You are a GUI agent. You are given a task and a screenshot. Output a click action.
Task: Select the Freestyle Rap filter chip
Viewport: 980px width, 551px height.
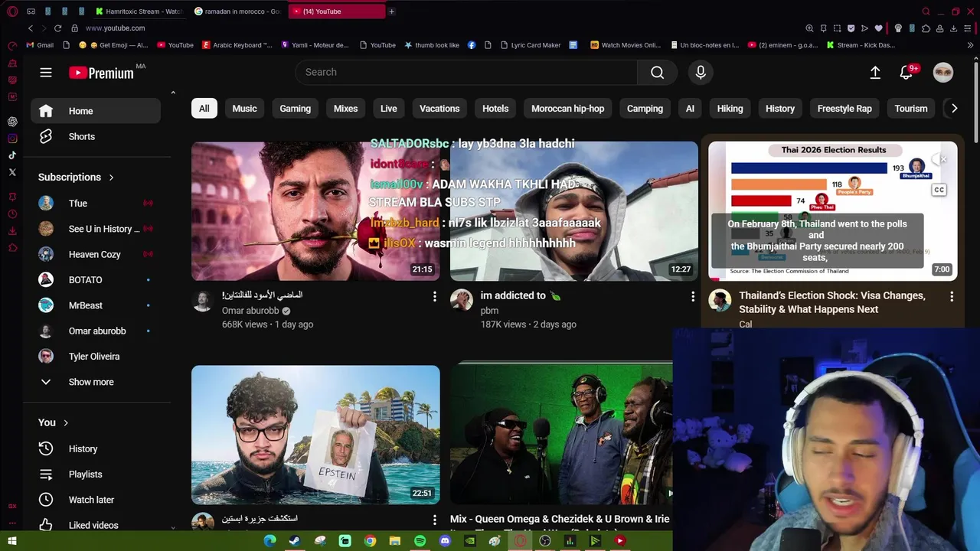844,109
